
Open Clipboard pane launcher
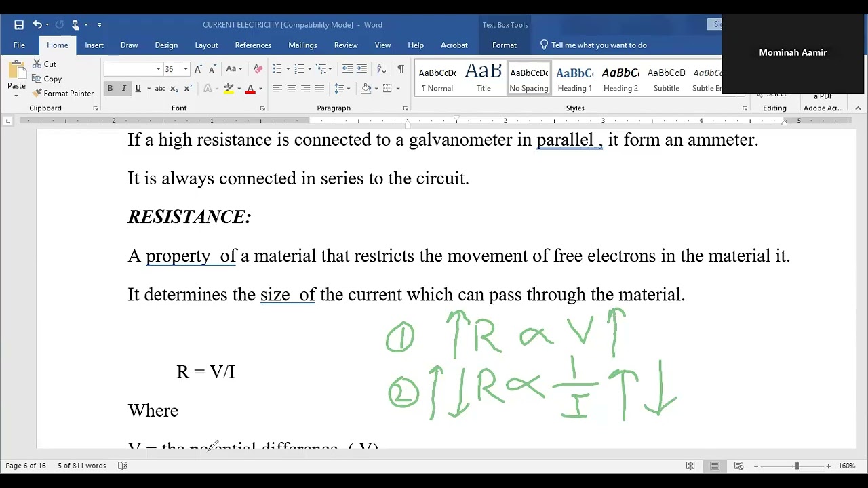pyautogui.click(x=96, y=108)
